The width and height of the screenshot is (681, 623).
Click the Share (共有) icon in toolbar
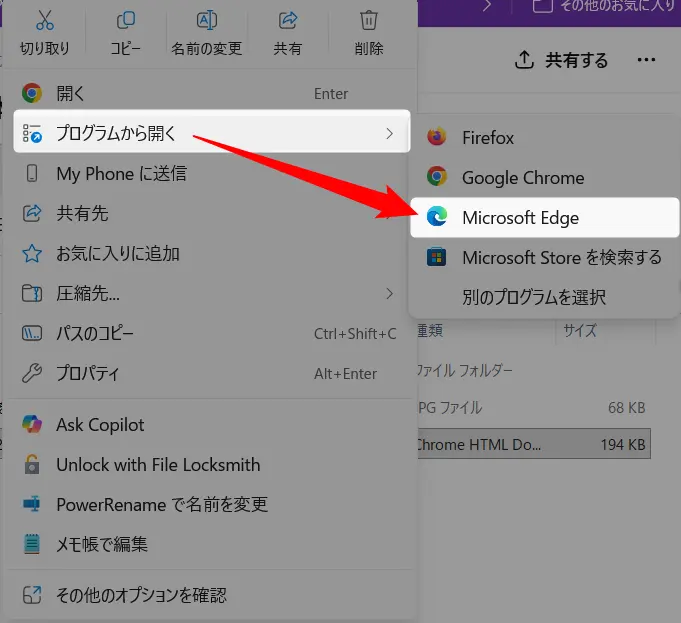(288, 21)
